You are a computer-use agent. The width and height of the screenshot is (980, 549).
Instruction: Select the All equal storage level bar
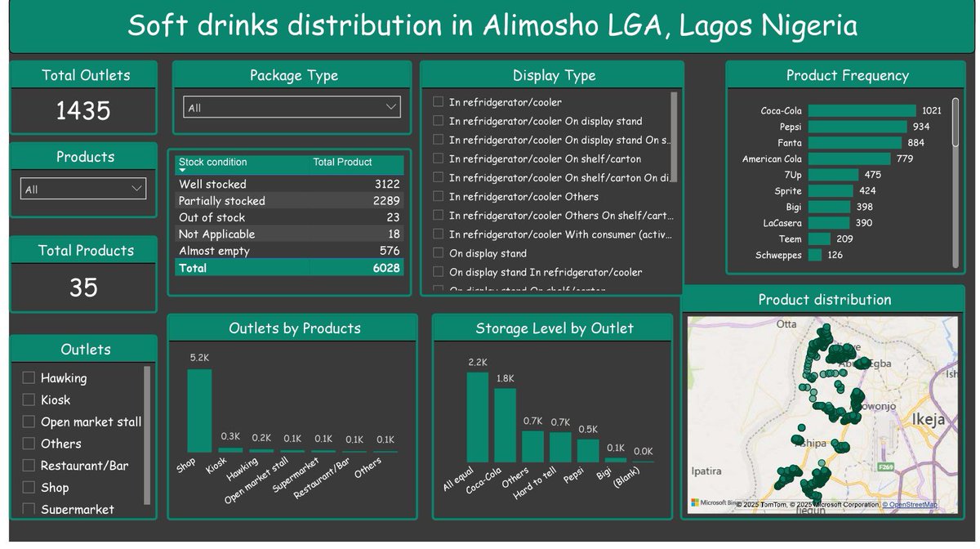[478, 417]
